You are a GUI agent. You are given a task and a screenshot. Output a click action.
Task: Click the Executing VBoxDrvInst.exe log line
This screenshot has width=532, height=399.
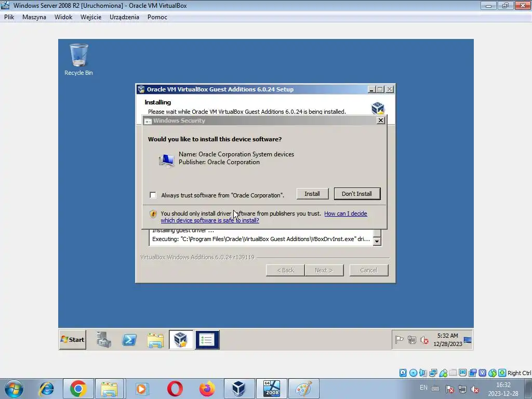[261, 239]
